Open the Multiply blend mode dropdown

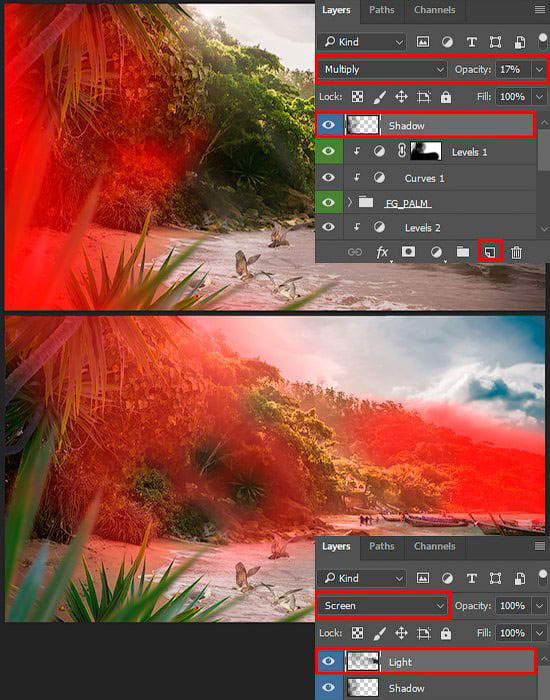pos(383,70)
